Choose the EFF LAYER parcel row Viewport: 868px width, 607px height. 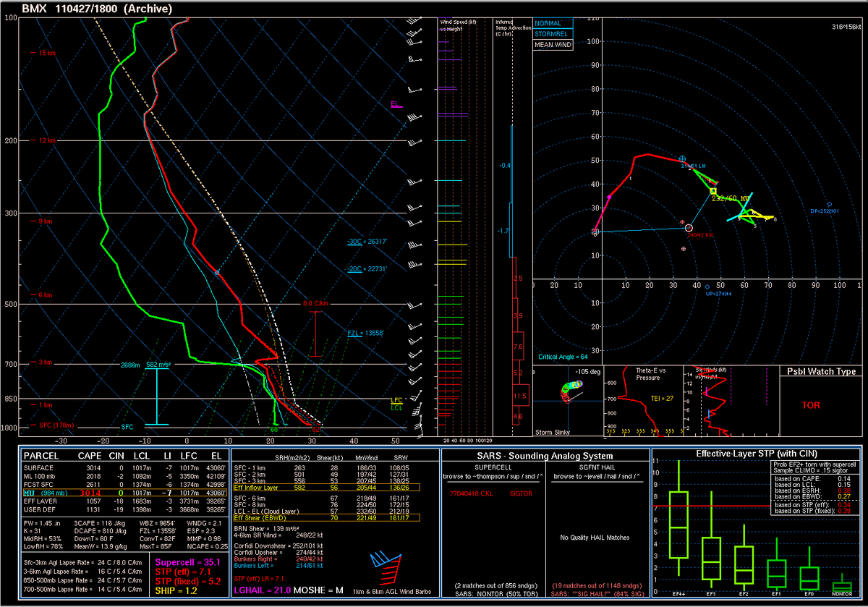(x=123, y=500)
